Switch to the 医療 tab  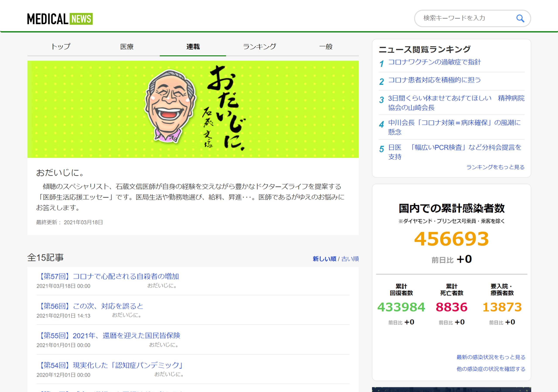127,46
